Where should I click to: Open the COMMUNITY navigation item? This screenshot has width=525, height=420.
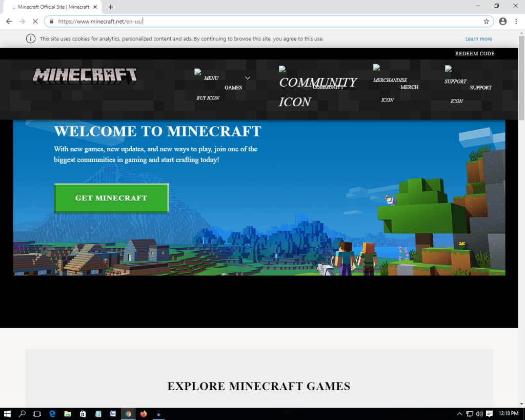tap(328, 87)
